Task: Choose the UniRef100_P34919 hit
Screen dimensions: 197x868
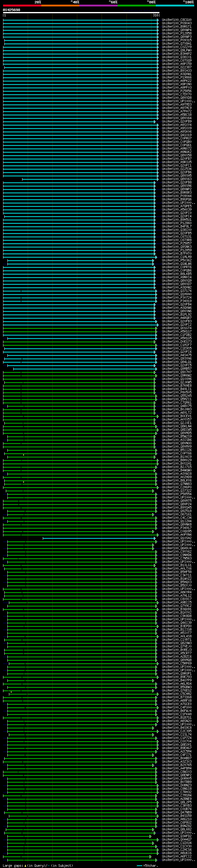Action: pos(176,301)
